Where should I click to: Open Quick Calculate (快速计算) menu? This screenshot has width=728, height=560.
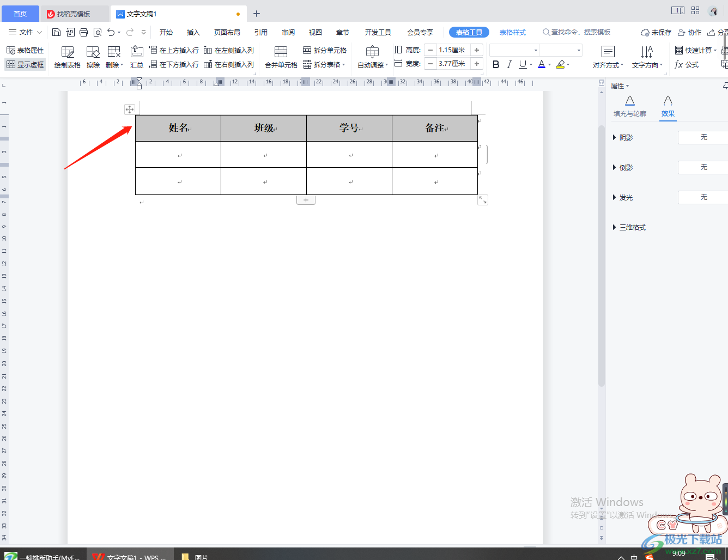(696, 50)
